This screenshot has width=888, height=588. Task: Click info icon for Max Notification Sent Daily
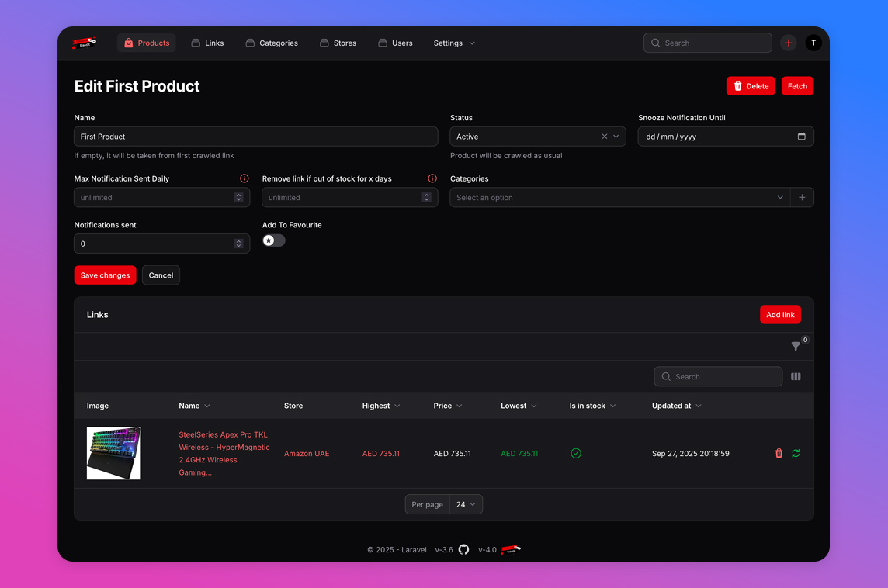click(245, 178)
